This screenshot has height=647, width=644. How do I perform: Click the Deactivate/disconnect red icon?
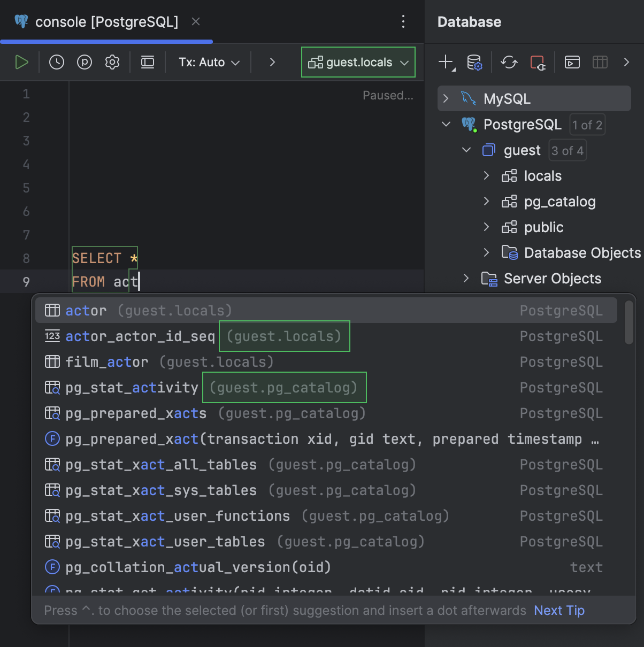[x=537, y=63]
